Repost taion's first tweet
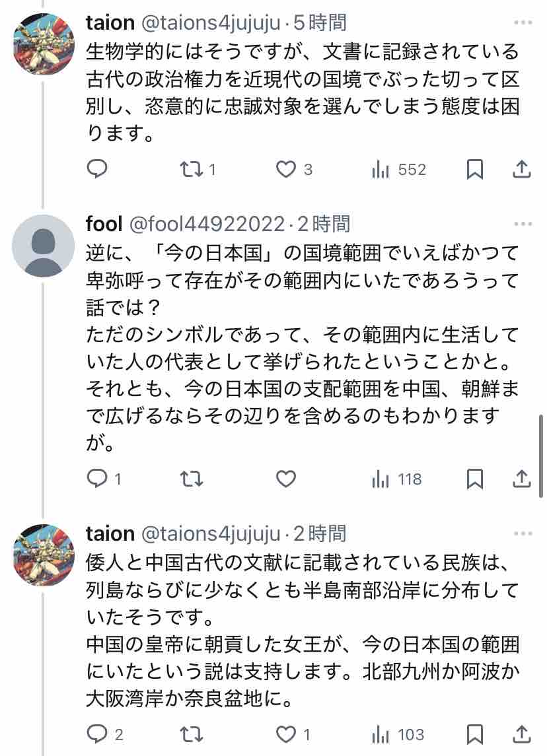 click(192, 170)
